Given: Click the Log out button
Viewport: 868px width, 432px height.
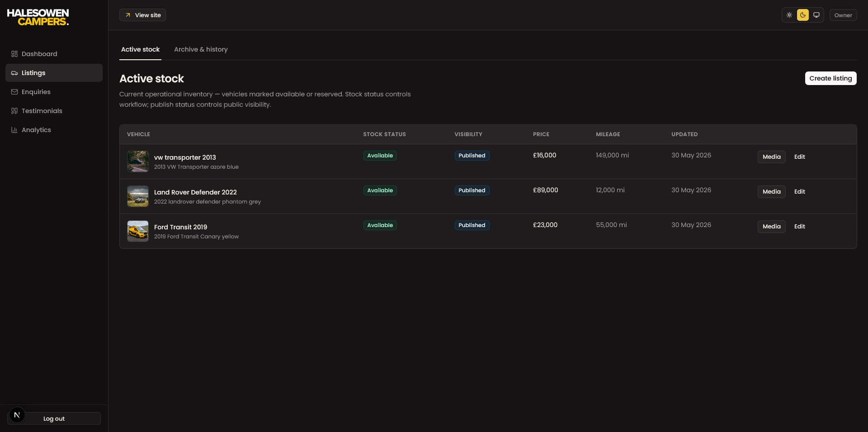Looking at the screenshot, I should coord(54,418).
